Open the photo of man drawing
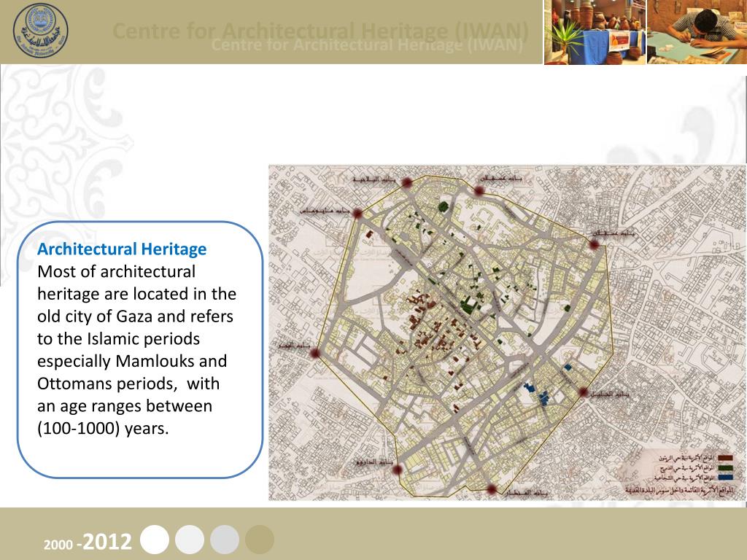Image resolution: width=747 pixels, height=560 pixels. click(x=697, y=32)
